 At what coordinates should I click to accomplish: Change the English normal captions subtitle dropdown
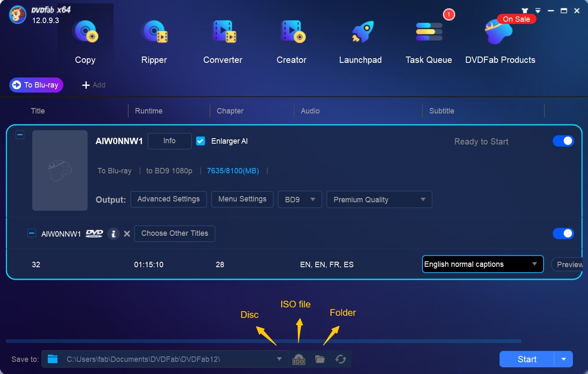(482, 264)
